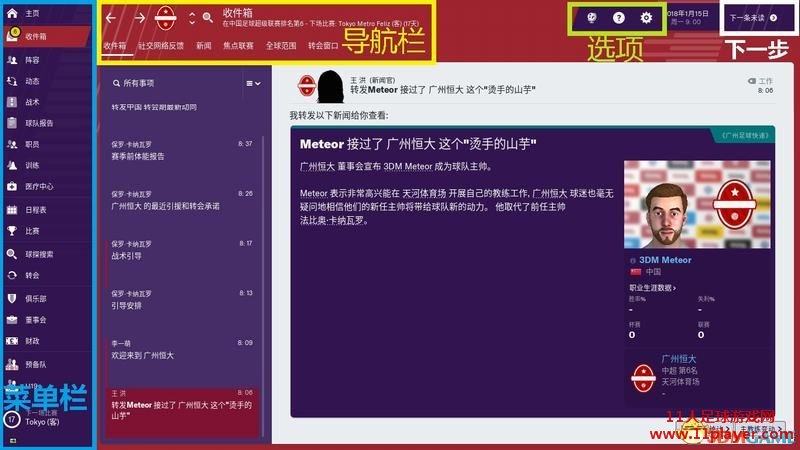Screen dimensions: 800x450
Task: Click the 工作 tag on the message
Action: [760, 81]
